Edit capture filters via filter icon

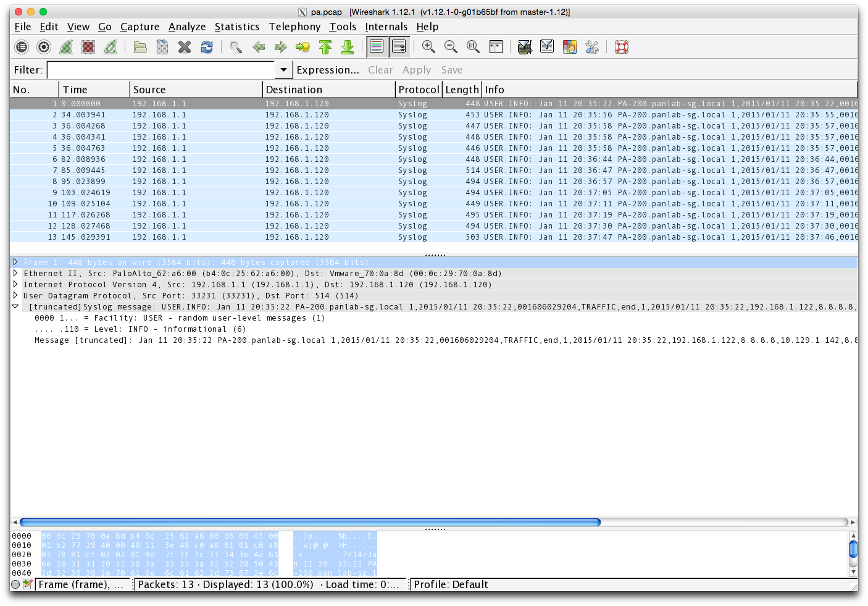click(524, 46)
